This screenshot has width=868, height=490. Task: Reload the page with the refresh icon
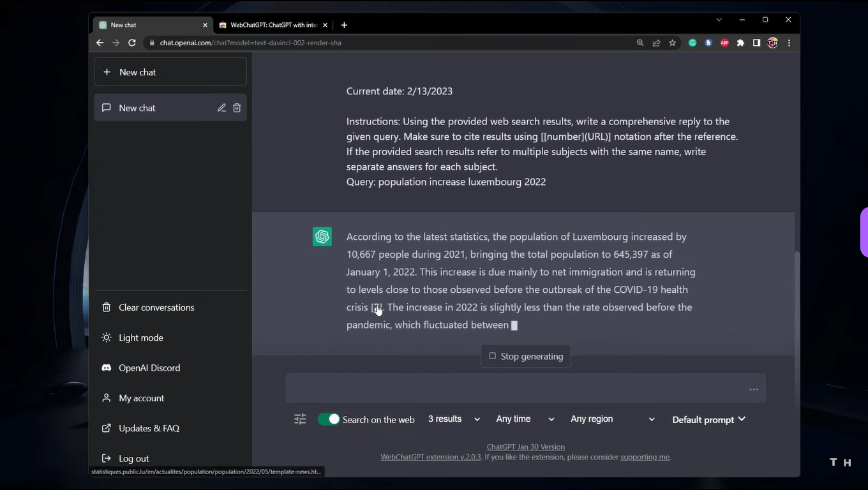coord(132,43)
